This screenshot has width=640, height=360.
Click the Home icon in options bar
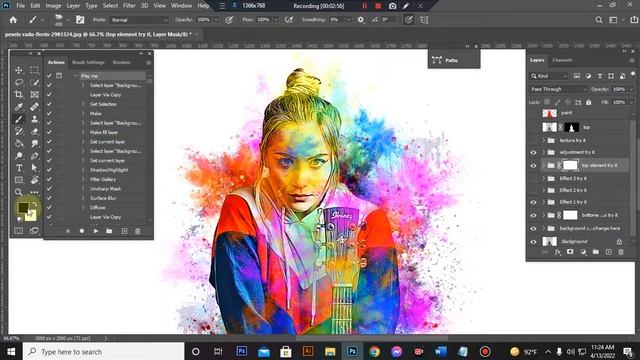13,20
